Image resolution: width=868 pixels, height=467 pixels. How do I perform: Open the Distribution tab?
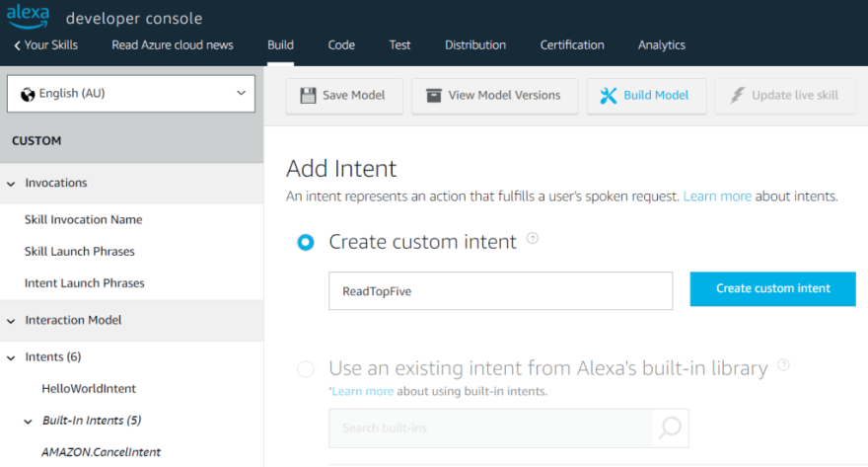tap(475, 44)
